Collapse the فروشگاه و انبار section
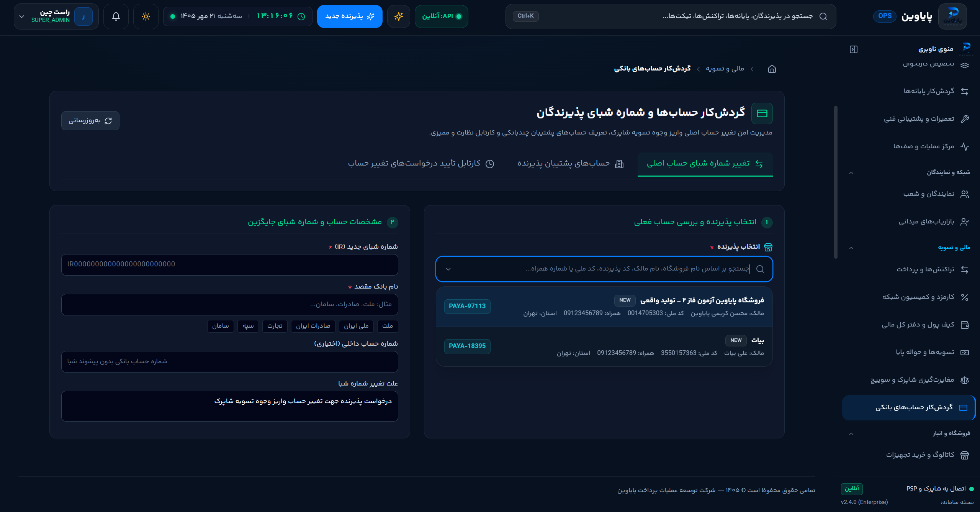 (x=851, y=434)
